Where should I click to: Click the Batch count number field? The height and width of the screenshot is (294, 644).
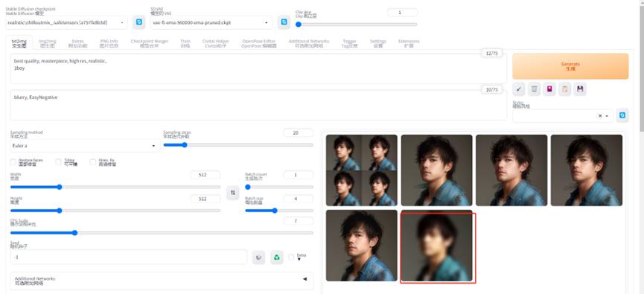coord(299,175)
